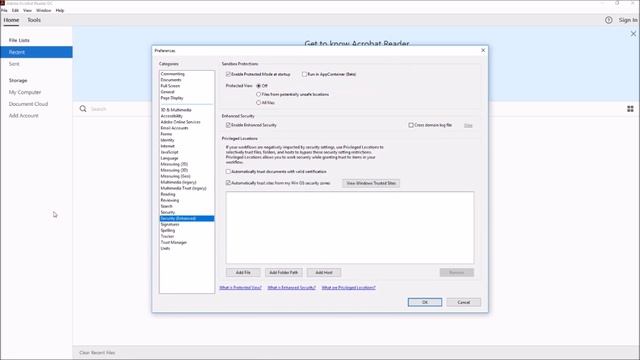Select Protected View Off option
This screenshot has height=360, width=640.
tap(258, 86)
